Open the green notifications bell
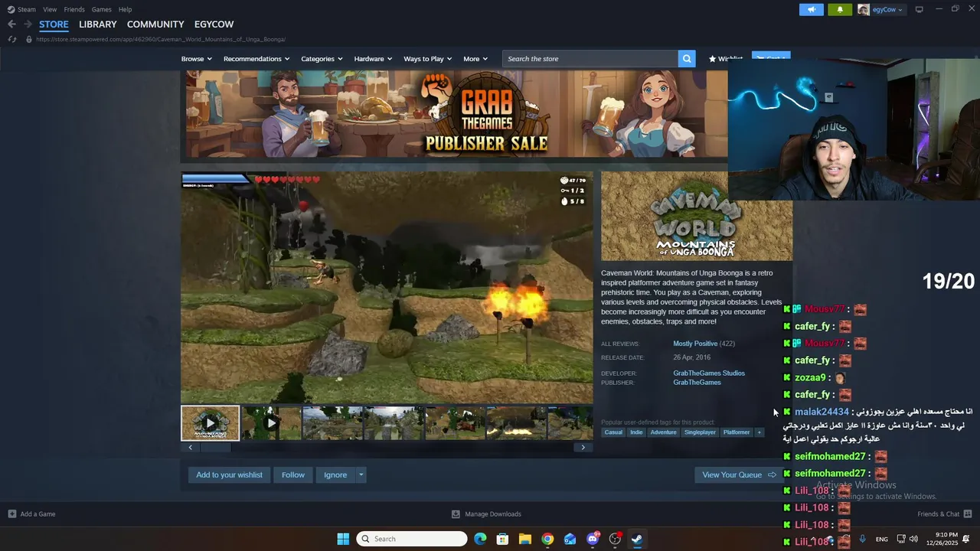This screenshot has width=980, height=551. [x=840, y=9]
